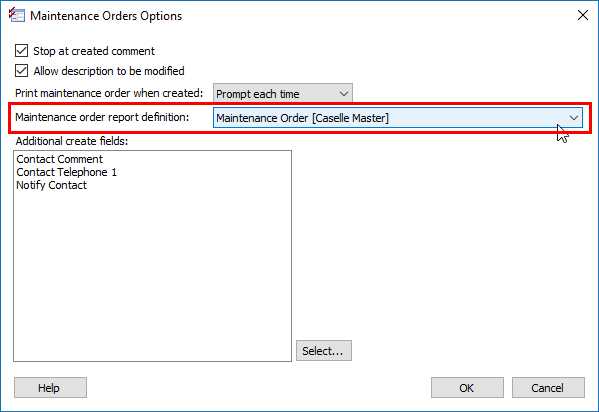This screenshot has height=412, width=599.
Task: Expand the report definition dropdown chevron
Action: click(x=573, y=118)
